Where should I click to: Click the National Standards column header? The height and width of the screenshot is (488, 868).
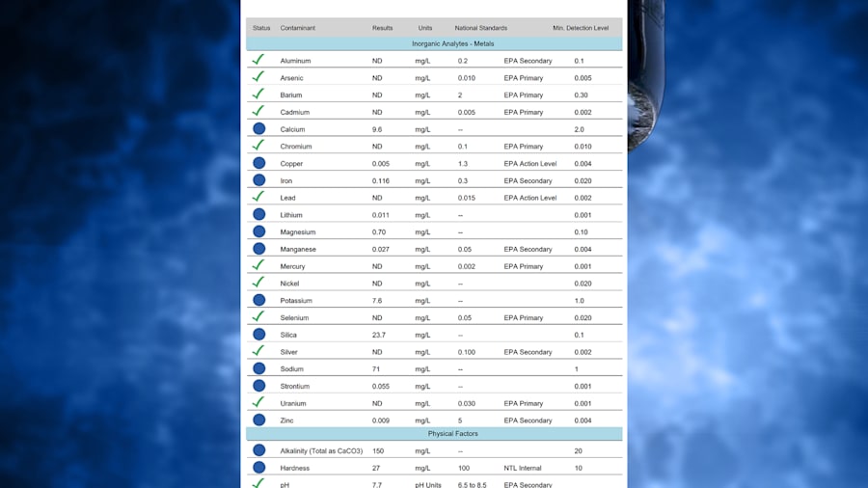coord(481,28)
